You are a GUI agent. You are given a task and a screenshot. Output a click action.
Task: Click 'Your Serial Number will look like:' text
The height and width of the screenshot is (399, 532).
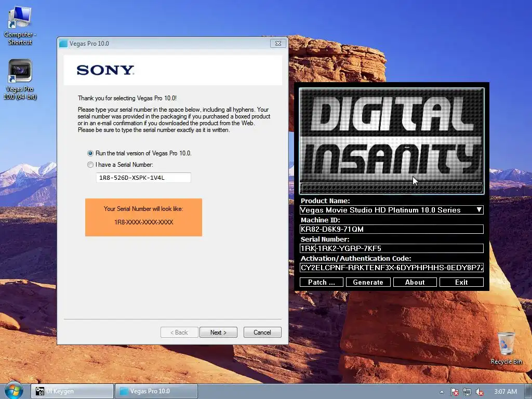[x=143, y=209]
